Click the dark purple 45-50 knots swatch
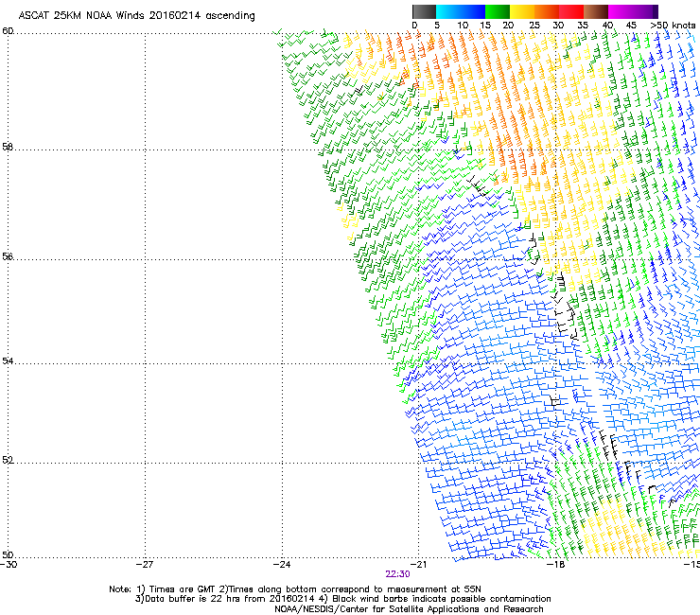Image resolution: width=700 pixels, height=615 pixels. pyautogui.click(x=645, y=11)
